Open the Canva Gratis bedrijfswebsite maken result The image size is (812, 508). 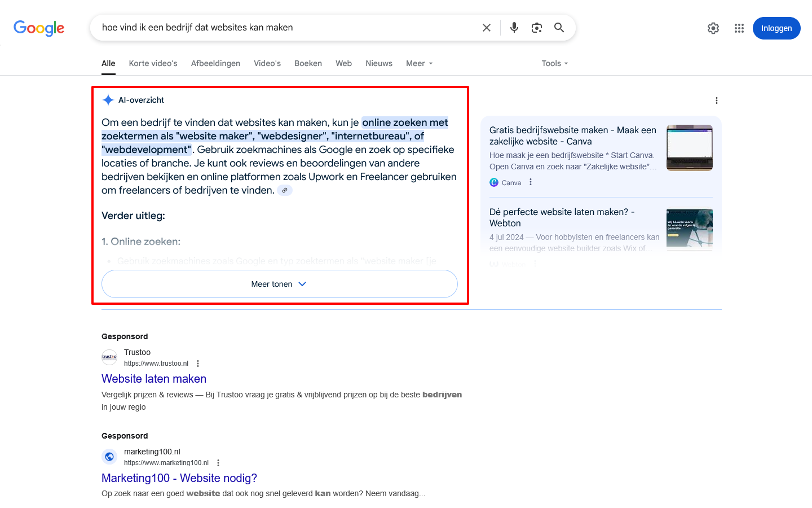[573, 135]
